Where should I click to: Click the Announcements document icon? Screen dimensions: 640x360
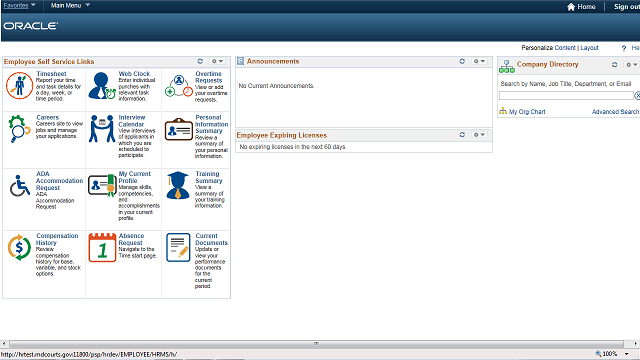click(x=240, y=61)
